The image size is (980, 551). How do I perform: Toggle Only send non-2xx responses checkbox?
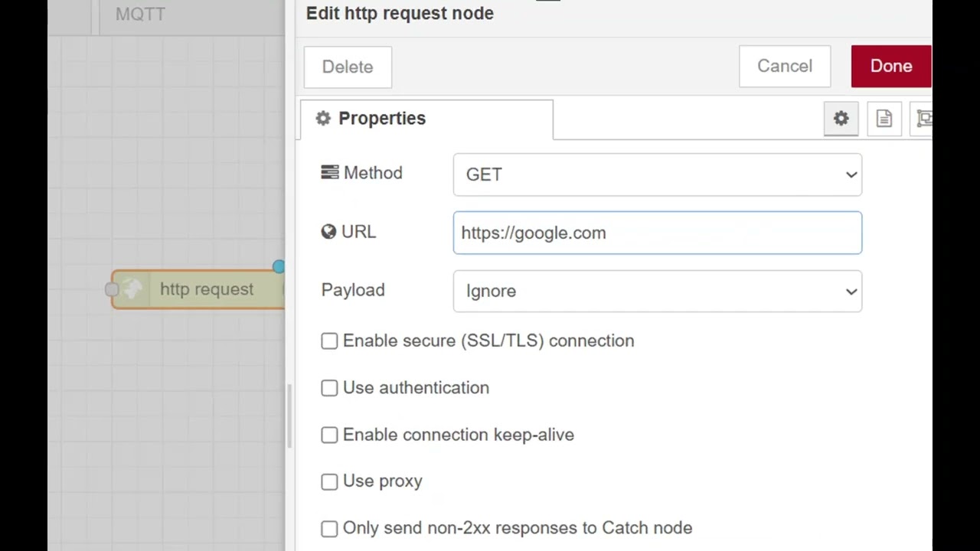(329, 528)
